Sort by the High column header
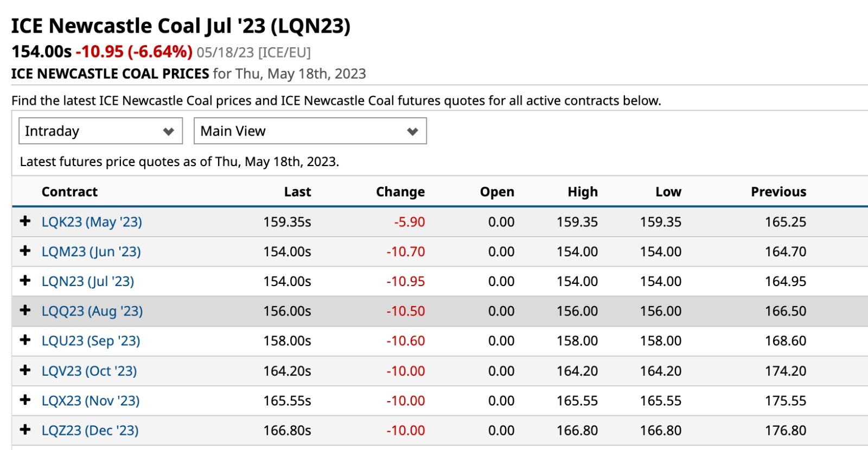 coord(583,192)
